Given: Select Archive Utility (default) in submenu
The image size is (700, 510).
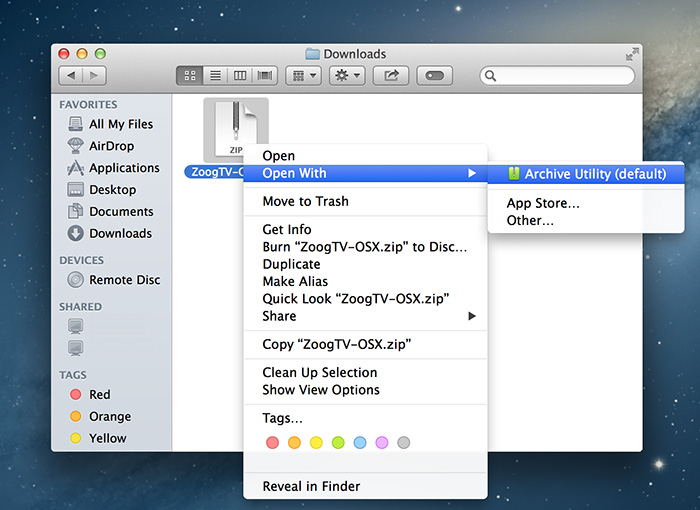Looking at the screenshot, I should 586,174.
